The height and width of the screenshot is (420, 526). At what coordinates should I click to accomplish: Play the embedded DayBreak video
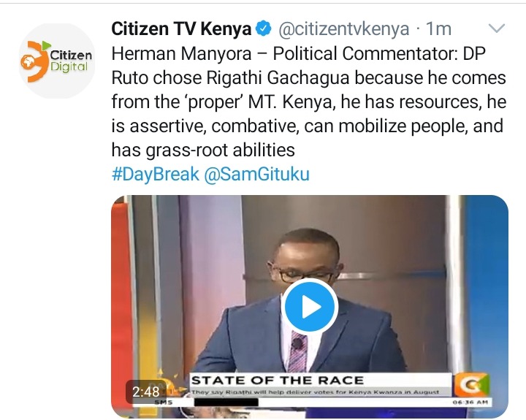coord(310,307)
